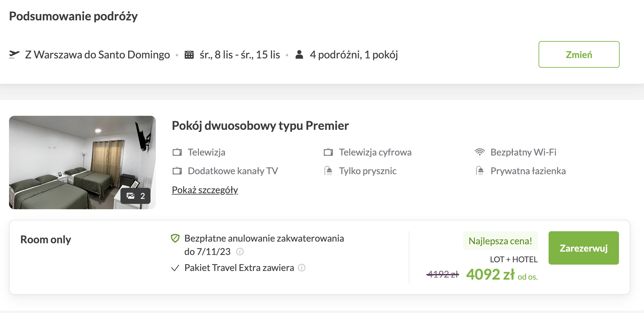Click the travellers person icon
The height and width of the screenshot is (313, 644).
pyautogui.click(x=299, y=54)
